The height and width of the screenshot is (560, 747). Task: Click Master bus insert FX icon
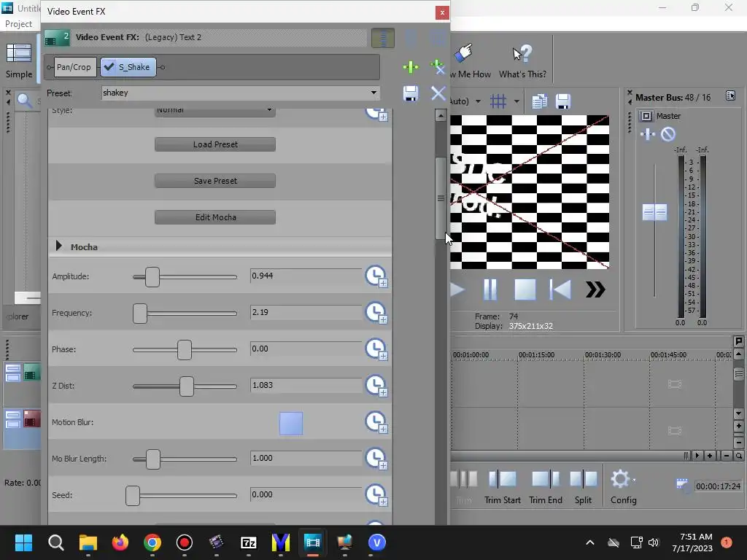(x=648, y=135)
